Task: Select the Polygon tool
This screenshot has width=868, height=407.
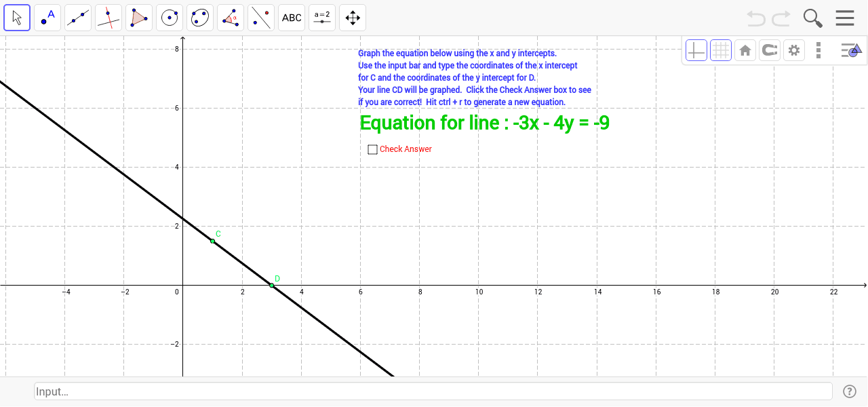Action: pyautogui.click(x=138, y=17)
